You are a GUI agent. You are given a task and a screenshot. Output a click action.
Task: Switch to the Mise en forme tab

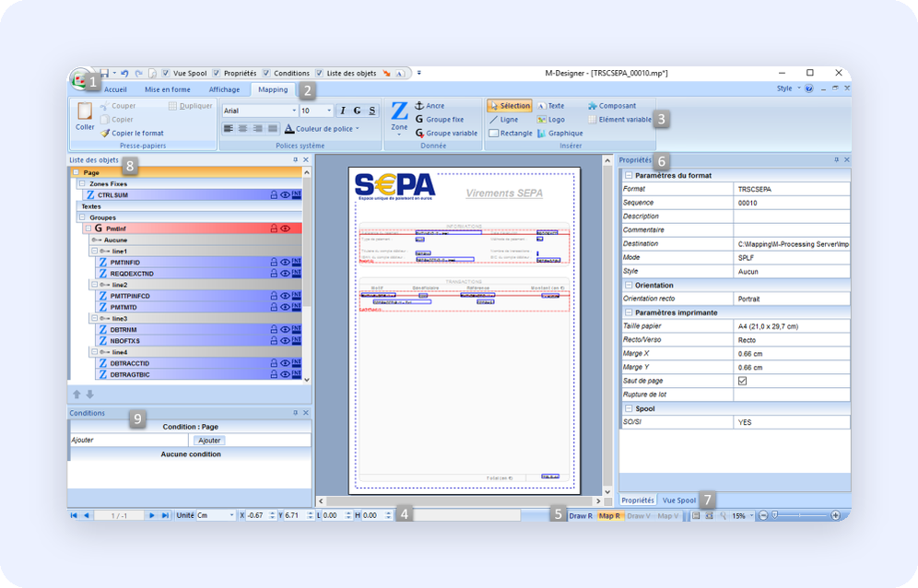(168, 89)
